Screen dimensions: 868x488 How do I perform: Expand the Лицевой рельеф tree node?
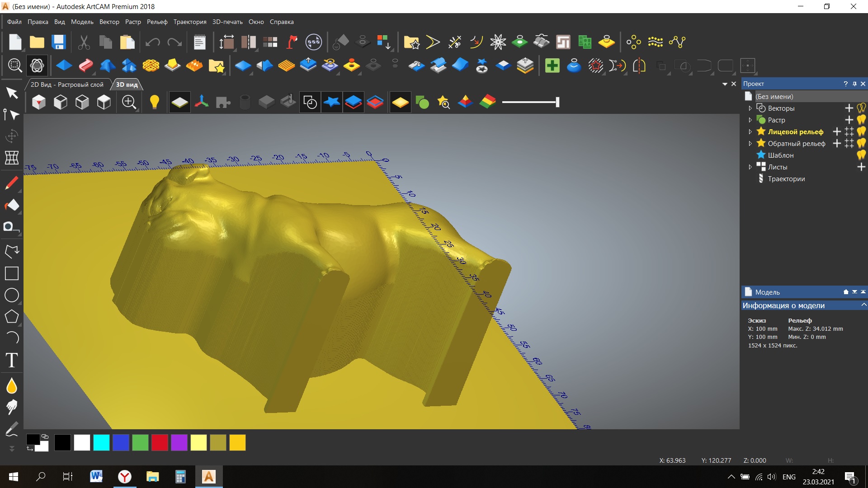tap(750, 132)
